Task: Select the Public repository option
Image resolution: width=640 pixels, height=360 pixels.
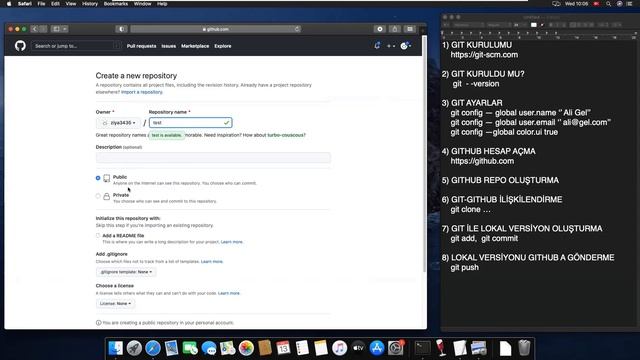Action: click(x=98, y=178)
